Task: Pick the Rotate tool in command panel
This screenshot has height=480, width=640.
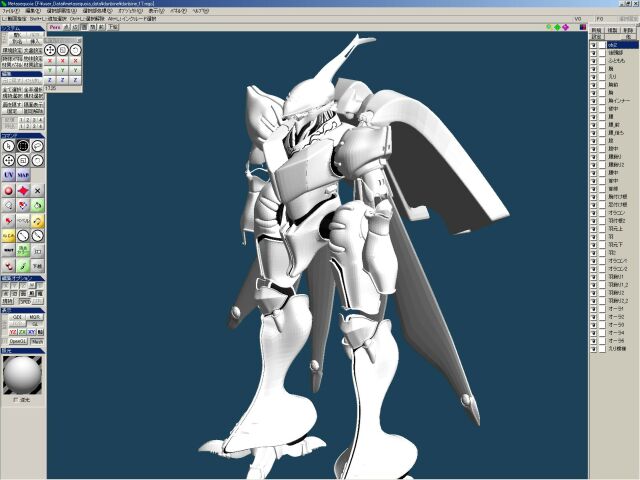Action: [x=38, y=160]
